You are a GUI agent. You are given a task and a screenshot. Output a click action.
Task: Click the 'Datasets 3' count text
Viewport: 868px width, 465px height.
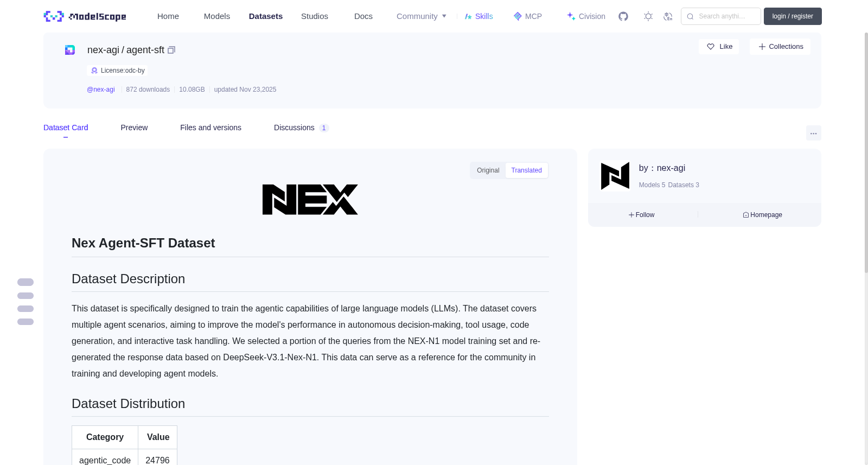684,185
